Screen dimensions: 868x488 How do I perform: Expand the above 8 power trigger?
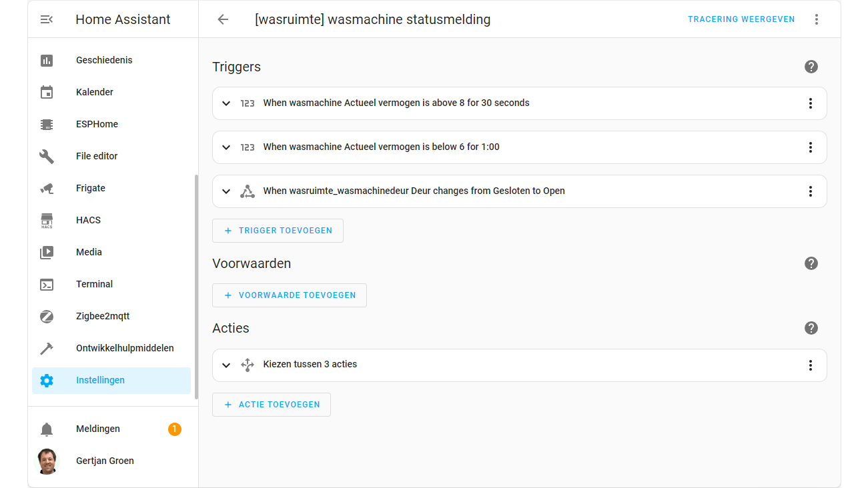pos(226,103)
